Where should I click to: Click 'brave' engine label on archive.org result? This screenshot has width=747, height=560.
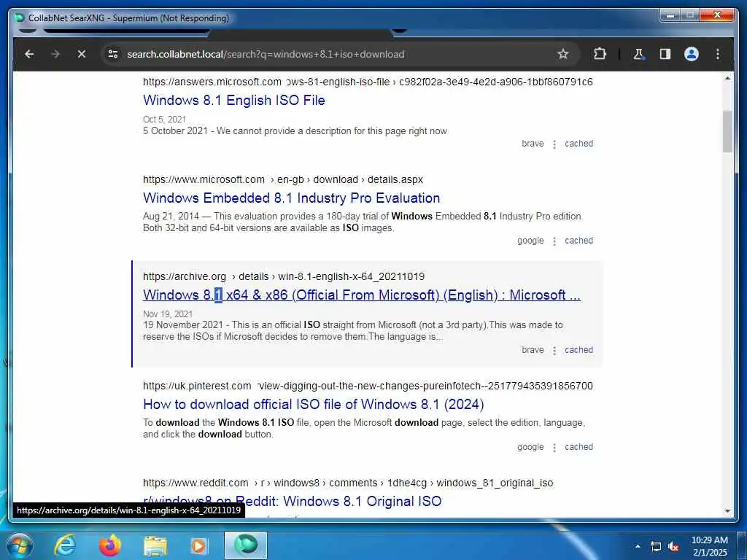click(x=533, y=350)
